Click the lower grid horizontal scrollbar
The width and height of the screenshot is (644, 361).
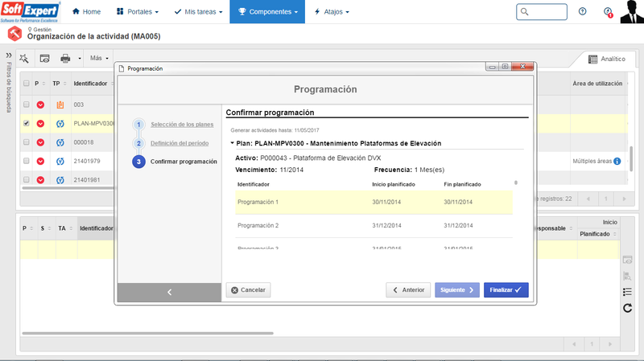[147, 333]
